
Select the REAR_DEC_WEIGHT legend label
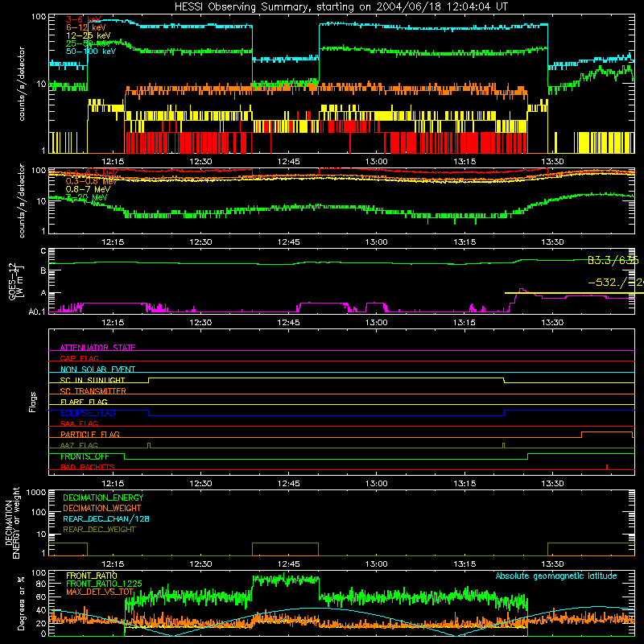point(99,530)
